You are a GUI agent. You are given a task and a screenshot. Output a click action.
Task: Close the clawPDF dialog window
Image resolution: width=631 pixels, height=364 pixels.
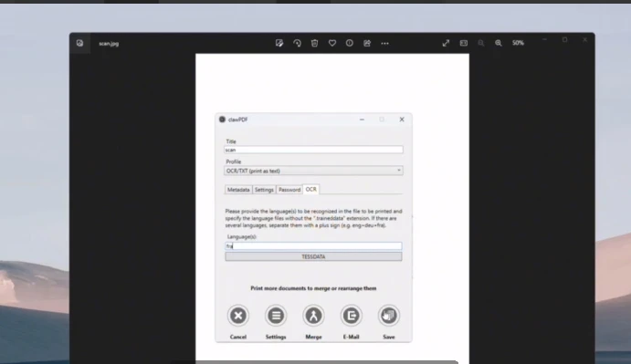click(402, 120)
